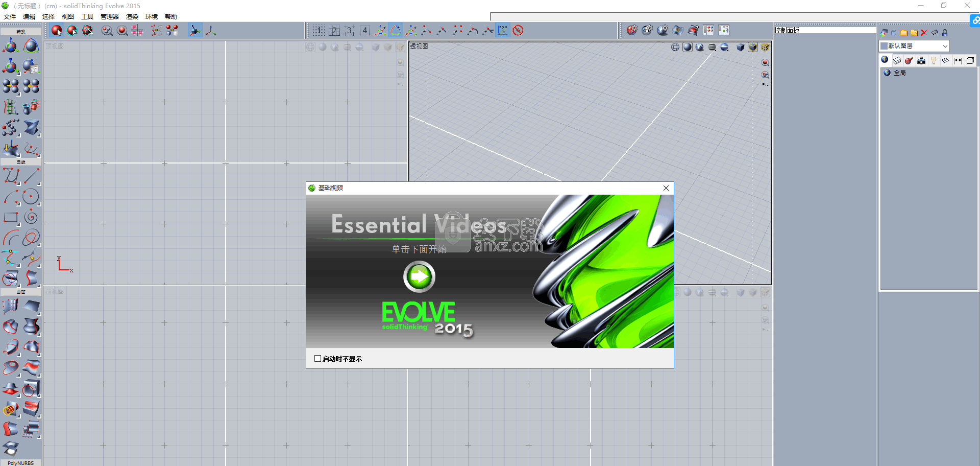Switch to three viewport layout '3'
The height and width of the screenshot is (466, 980).
(x=350, y=31)
